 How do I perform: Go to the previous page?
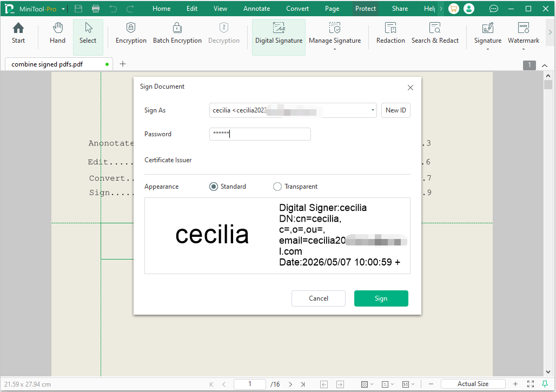[x=224, y=384]
